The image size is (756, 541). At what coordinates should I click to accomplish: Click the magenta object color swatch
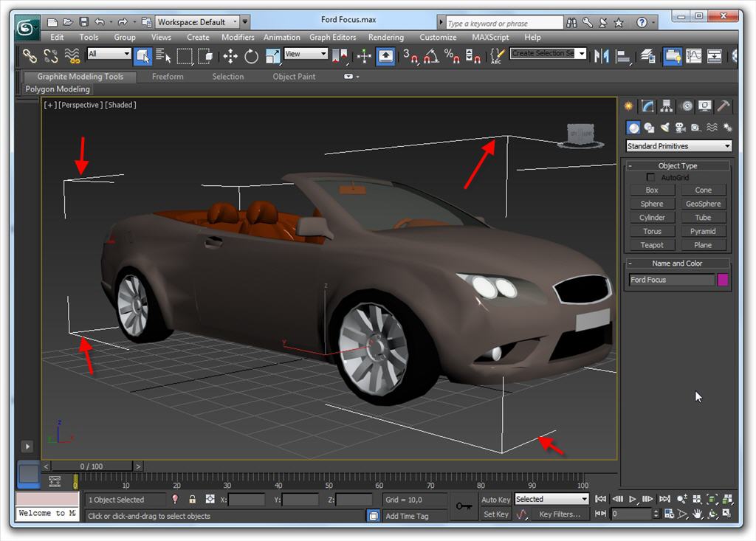click(x=723, y=280)
